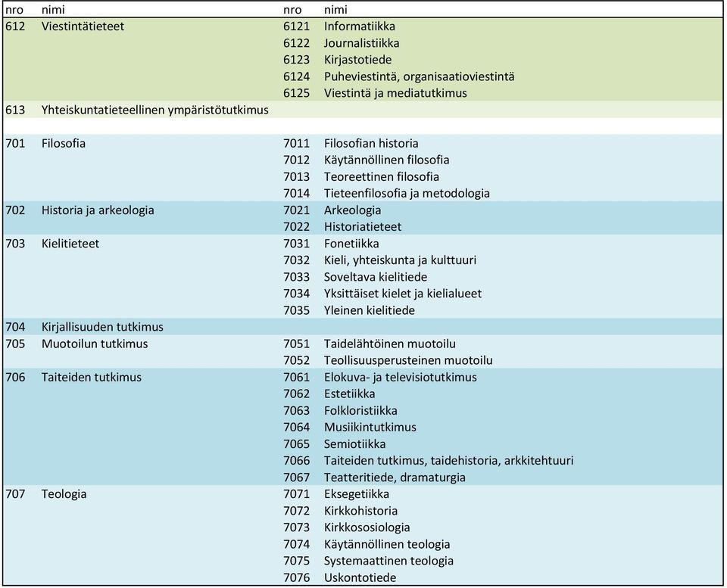
Task: Select 'Kirjastotiede' row
Action: pos(357,60)
